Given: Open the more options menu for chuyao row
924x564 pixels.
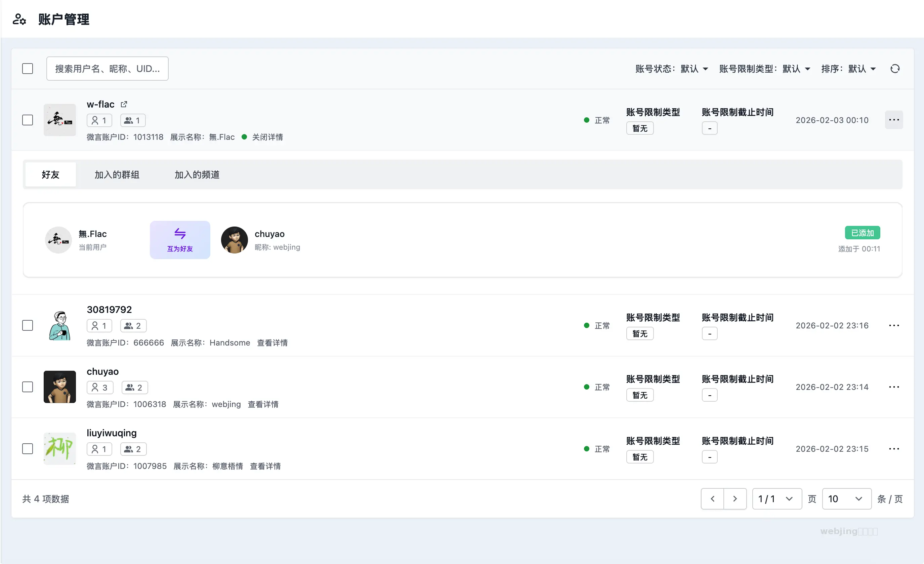Looking at the screenshot, I should click(894, 387).
